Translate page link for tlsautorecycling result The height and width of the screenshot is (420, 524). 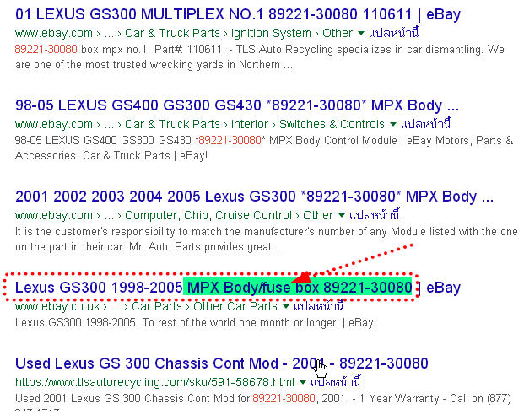click(336, 382)
